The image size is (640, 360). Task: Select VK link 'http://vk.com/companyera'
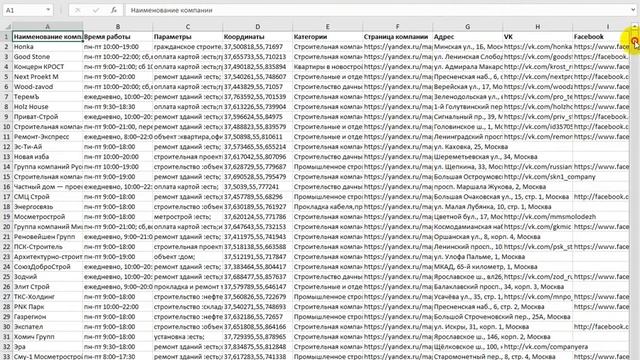click(538, 347)
